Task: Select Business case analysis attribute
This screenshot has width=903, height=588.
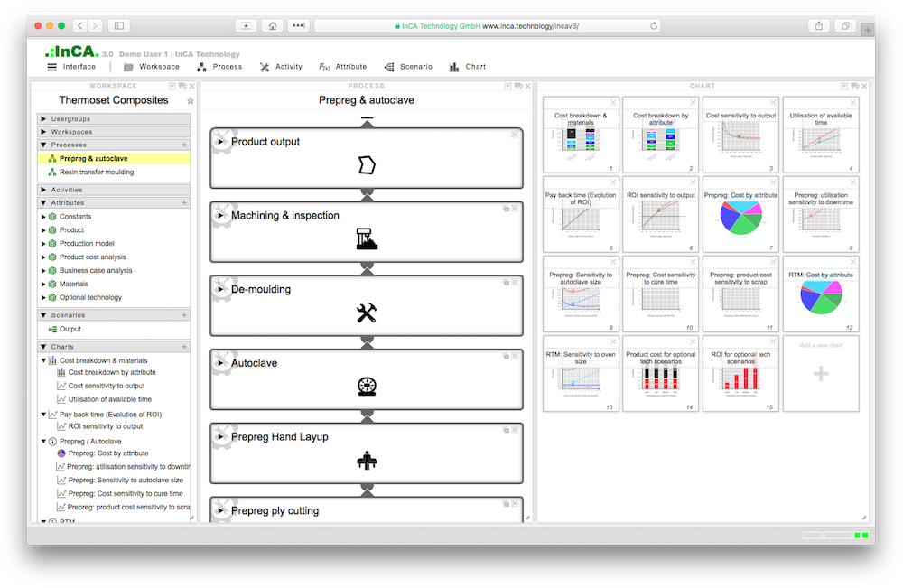Action: 96,270
